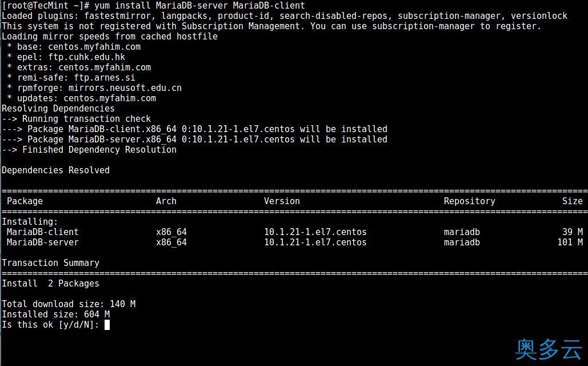Click the 'updates: centos.myfahim.com' mirror line
This screenshot has width=588, height=366.
tap(81, 98)
